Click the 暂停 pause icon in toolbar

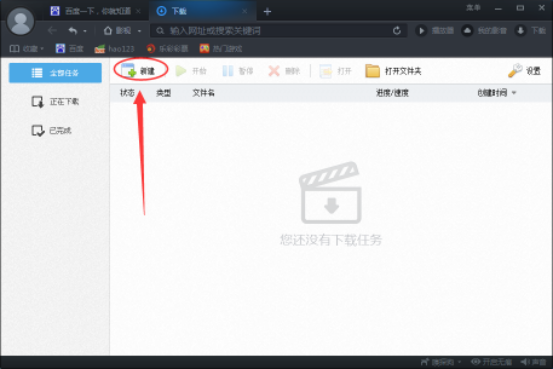point(227,71)
